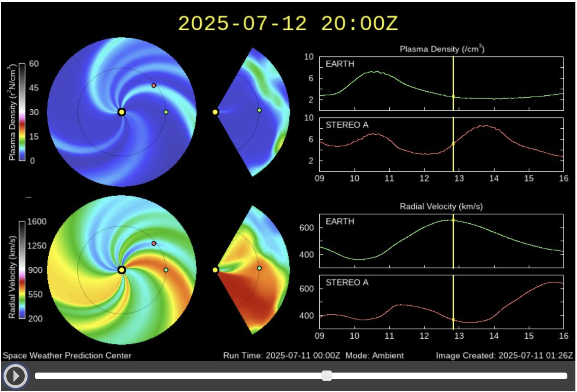Viewport: 577px width, 392px height.
Task: Click the red STEREO A marker in the velocity disk
Action: (x=154, y=243)
